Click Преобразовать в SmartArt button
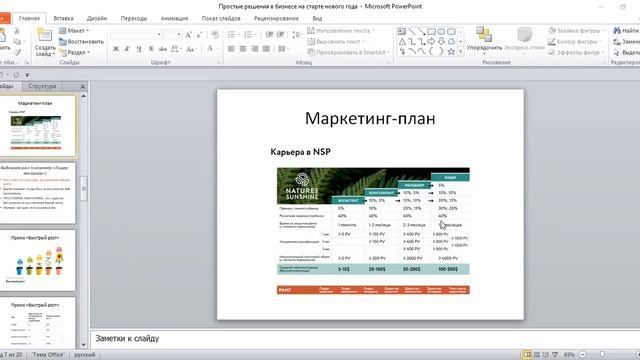 (x=348, y=52)
